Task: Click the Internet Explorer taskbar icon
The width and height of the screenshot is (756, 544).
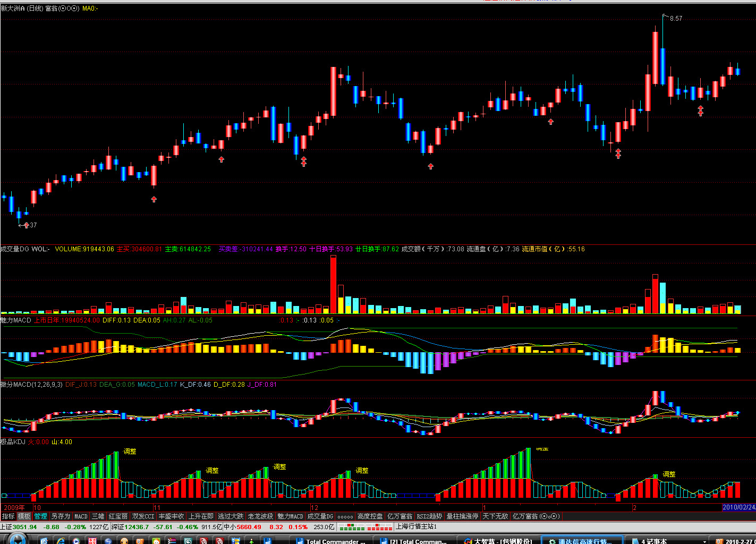Action: (x=61, y=541)
